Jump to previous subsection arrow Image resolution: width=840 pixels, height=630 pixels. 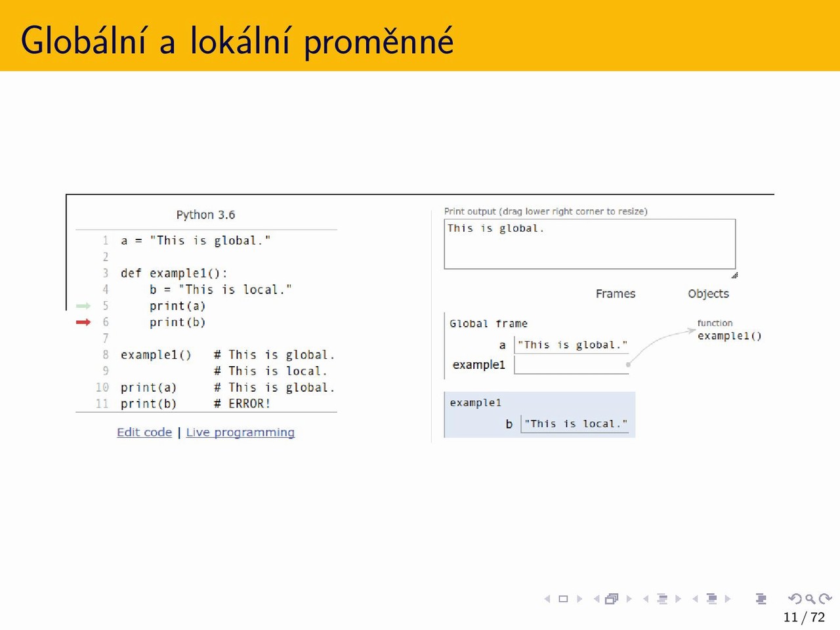pos(646,598)
